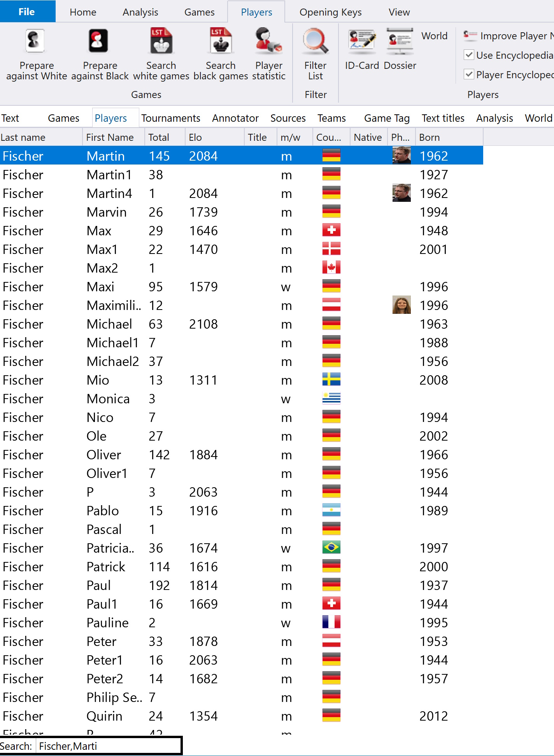Select the Sources index tab
The image size is (554, 756).
(288, 118)
